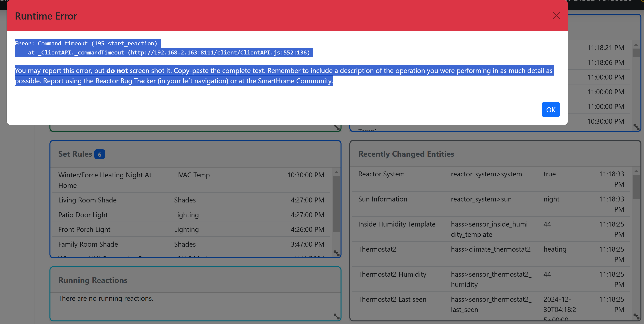644x324 pixels.
Task: Click resize handle of the top-left green panel
Action: [x=337, y=127]
